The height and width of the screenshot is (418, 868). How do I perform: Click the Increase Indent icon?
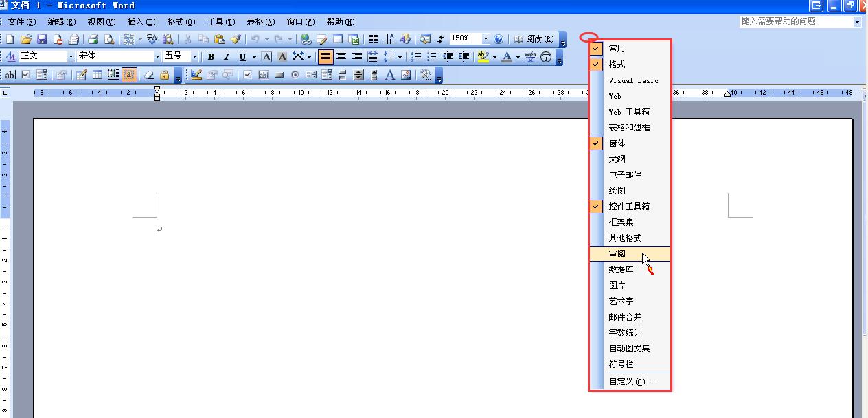(464, 57)
